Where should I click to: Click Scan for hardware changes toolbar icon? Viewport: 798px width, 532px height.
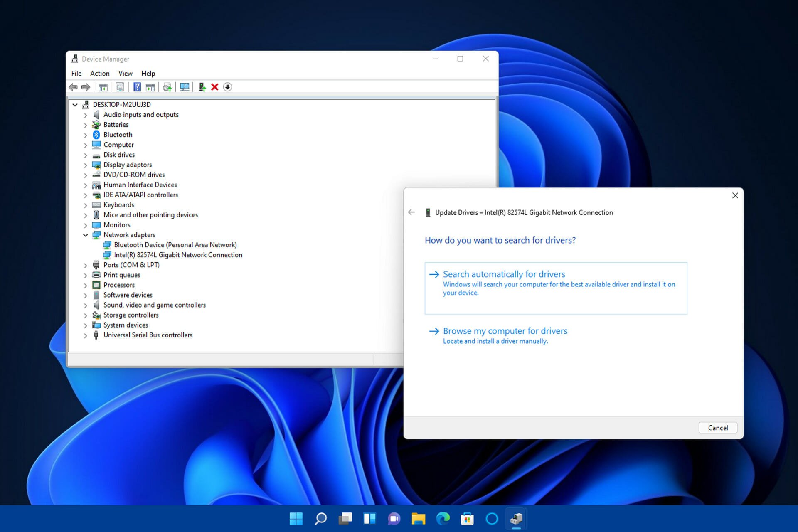185,87
